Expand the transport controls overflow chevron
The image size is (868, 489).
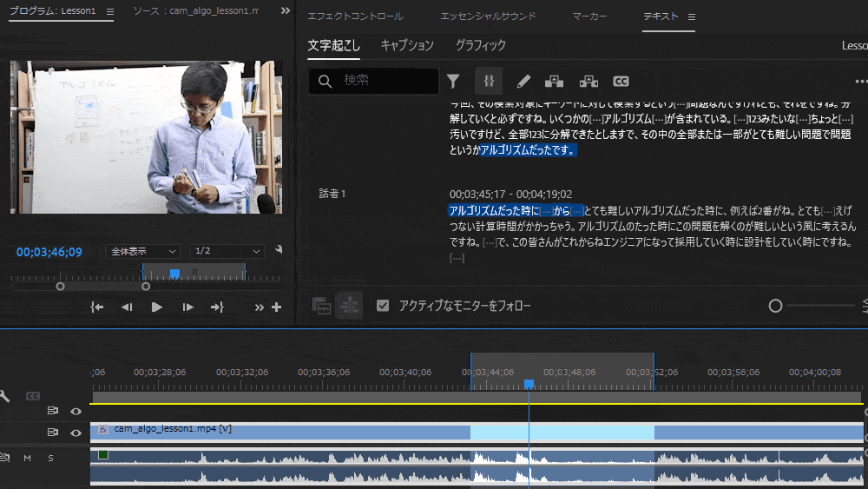click(x=259, y=307)
